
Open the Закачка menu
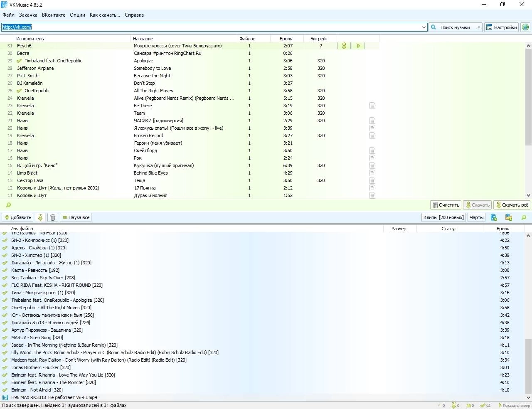click(28, 15)
